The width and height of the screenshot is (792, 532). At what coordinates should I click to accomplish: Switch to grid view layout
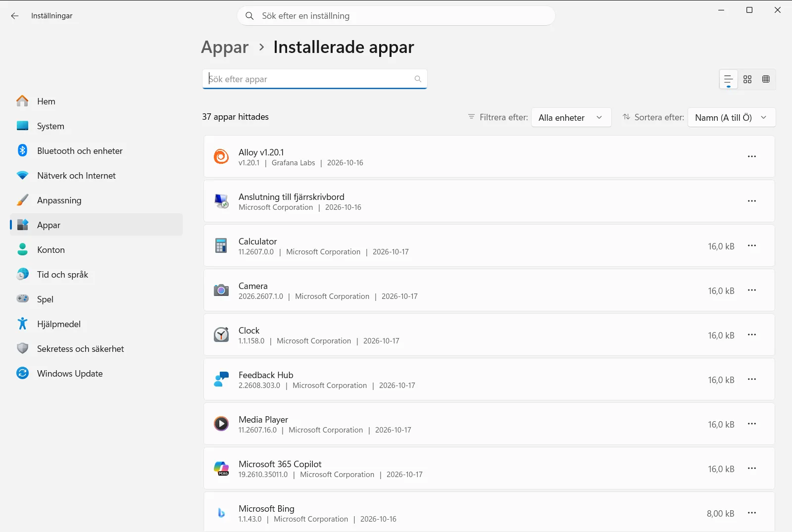tap(747, 79)
